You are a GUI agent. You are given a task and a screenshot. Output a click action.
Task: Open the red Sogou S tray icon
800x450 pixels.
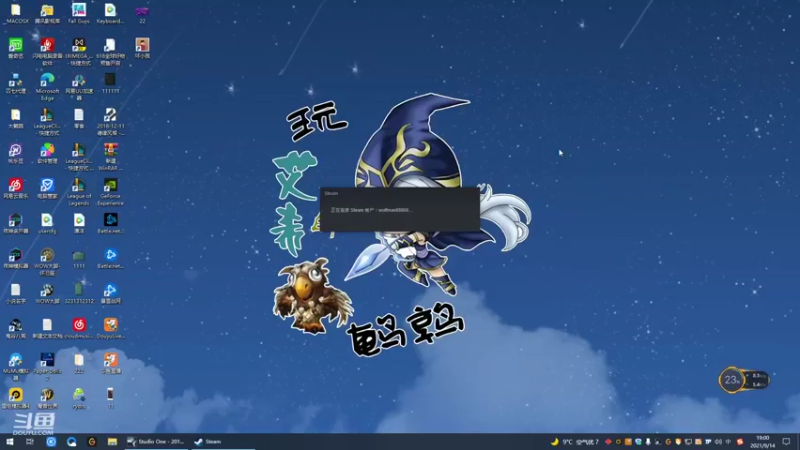(740, 442)
